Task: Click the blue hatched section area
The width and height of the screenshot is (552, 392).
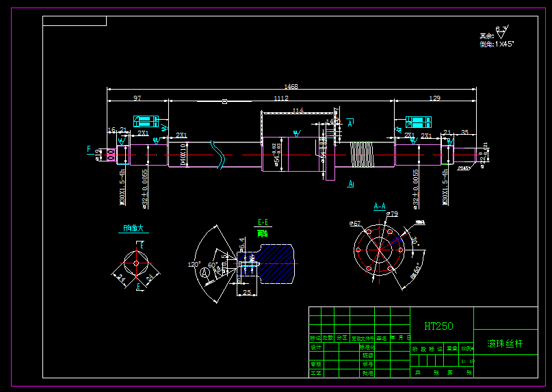Action: 276,263
